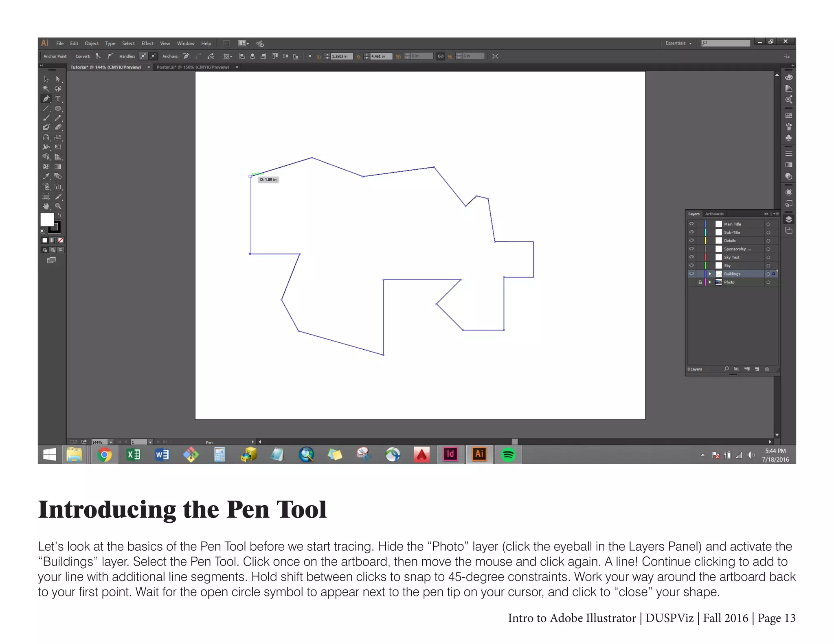Expand the Photo layer contents

[x=710, y=282]
